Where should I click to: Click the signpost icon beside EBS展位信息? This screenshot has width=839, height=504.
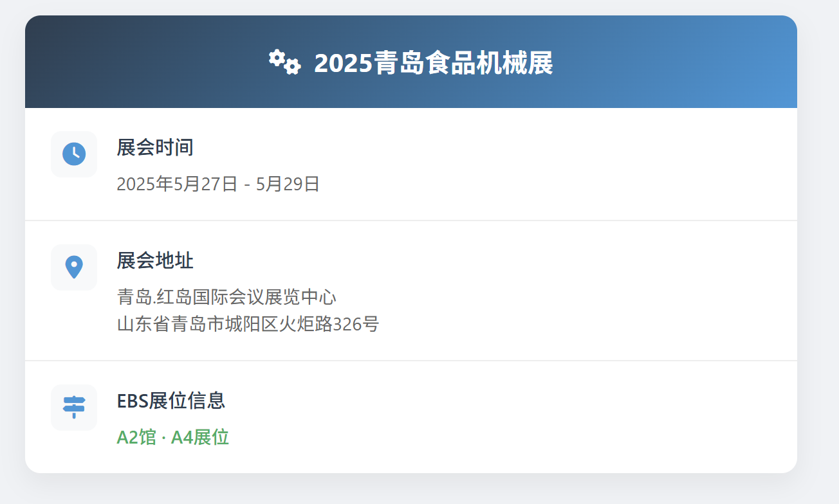(74, 407)
